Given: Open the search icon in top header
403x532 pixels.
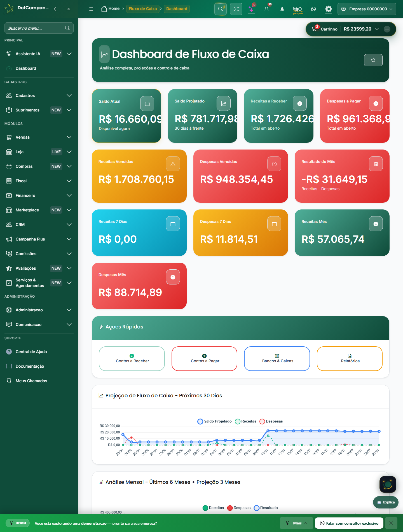Looking at the screenshot, I should (x=221, y=9).
